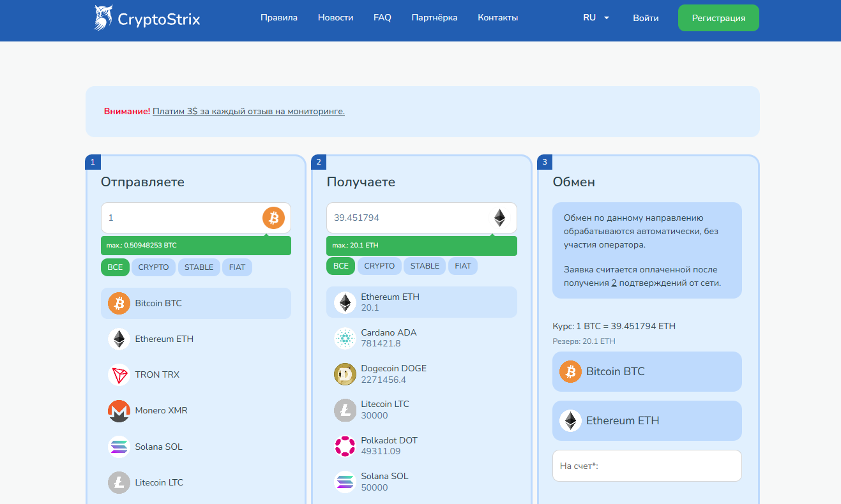The image size is (841, 504).
Task: Select Ethereum ETH icon in send list
Action: 119,339
